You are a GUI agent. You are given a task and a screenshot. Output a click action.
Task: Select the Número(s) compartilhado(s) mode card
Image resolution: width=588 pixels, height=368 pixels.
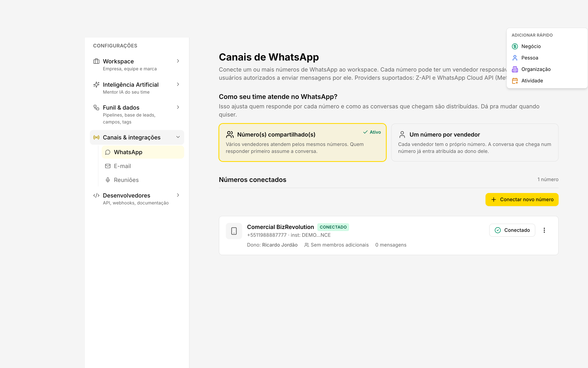click(302, 142)
